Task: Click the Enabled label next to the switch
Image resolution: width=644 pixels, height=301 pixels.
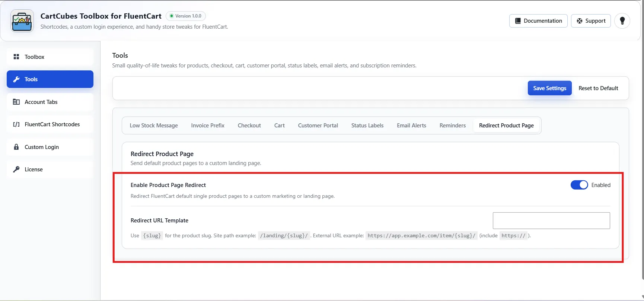Action: click(601, 185)
